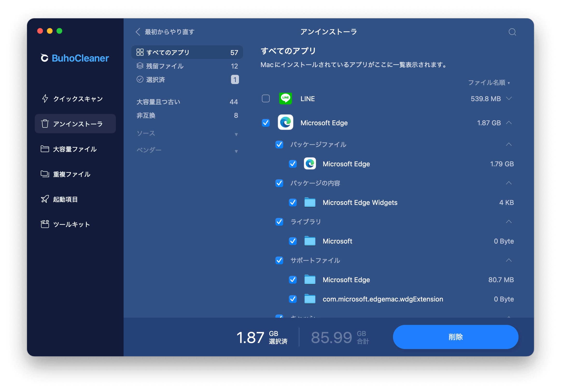This screenshot has height=392, width=561.
Task: Click the 80.7 MB Microsoft Edge folder icon
Action: pyautogui.click(x=310, y=279)
